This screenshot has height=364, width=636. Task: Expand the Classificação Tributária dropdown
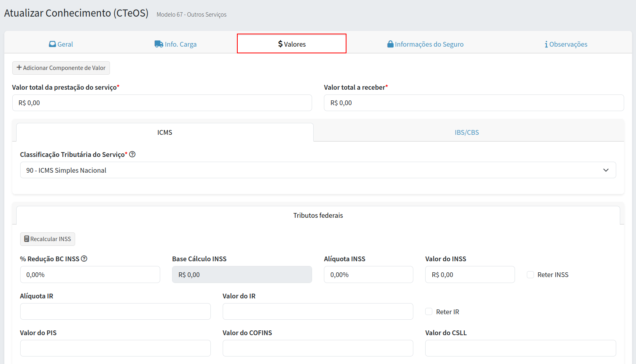(x=318, y=170)
